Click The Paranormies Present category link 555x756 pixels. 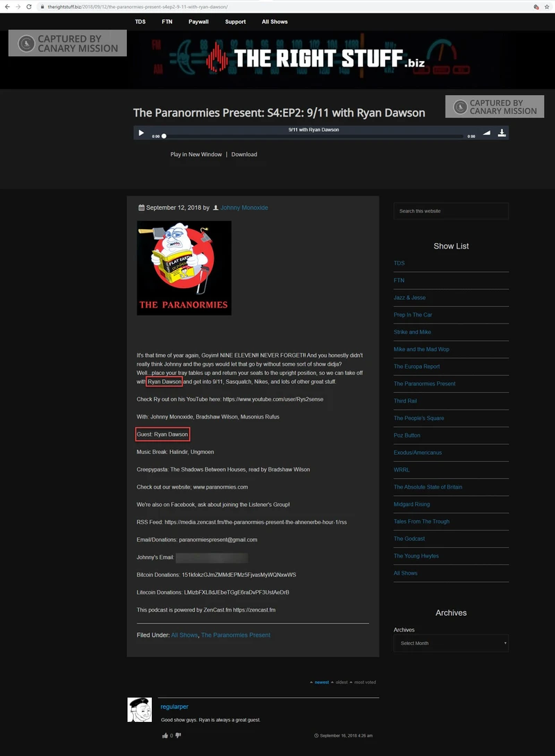click(x=236, y=635)
